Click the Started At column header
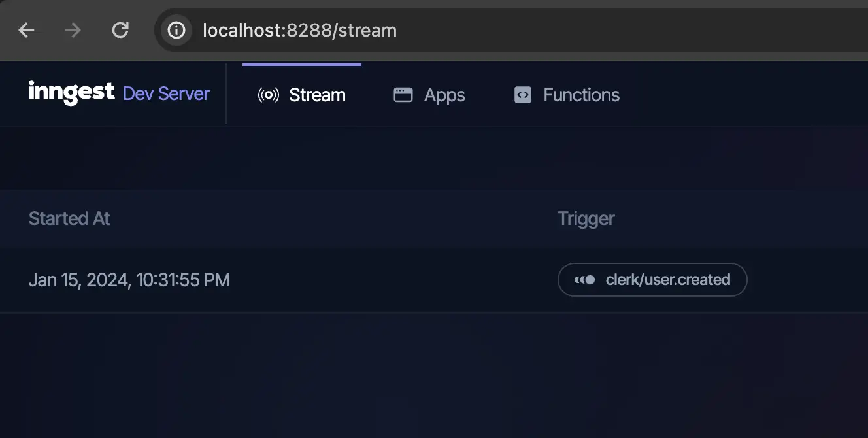 [69, 218]
